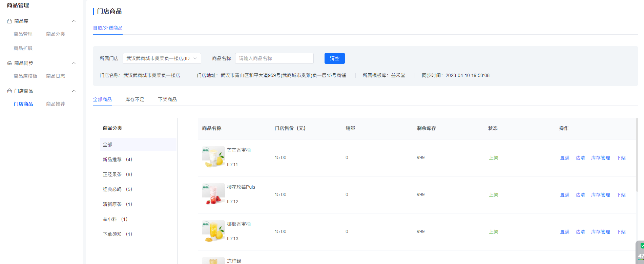Click the 樱花玫莓Puls product thumbnail
644x264 pixels.
click(213, 195)
